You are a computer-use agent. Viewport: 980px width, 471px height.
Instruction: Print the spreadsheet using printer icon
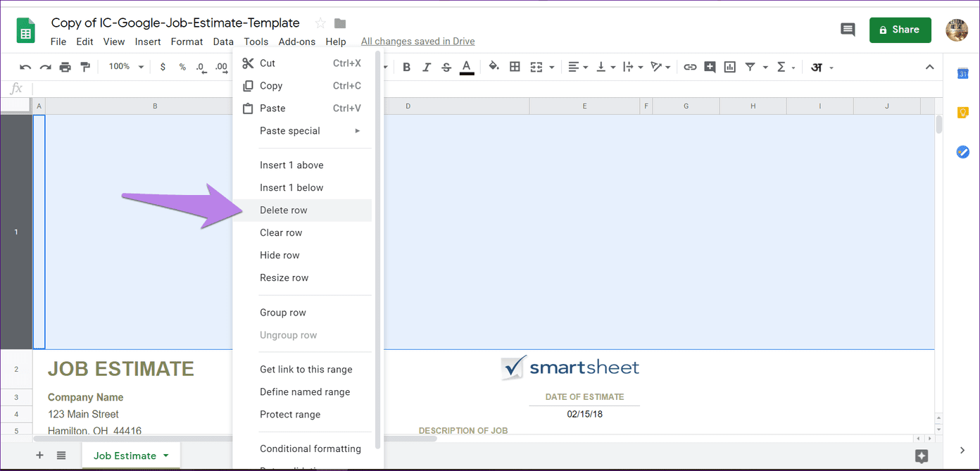pos(65,67)
